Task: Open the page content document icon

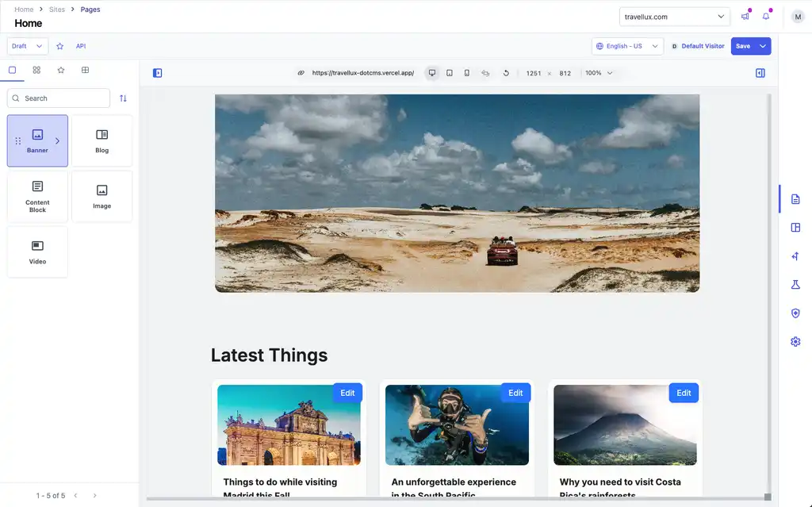Action: pyautogui.click(x=795, y=199)
